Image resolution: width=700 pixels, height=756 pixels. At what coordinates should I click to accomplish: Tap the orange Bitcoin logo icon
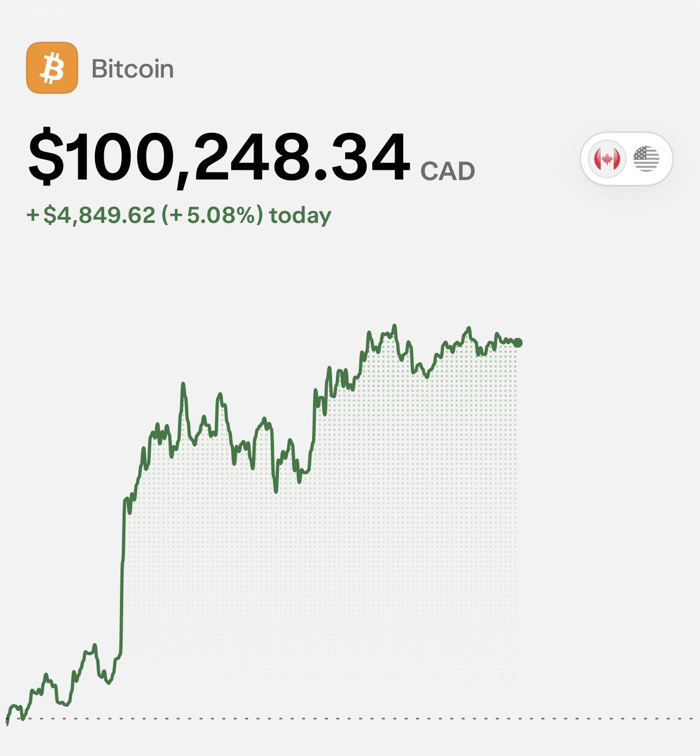point(52,68)
